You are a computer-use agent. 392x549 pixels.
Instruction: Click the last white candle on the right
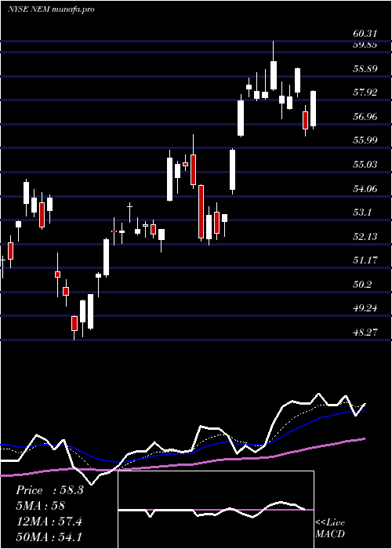[313, 108]
